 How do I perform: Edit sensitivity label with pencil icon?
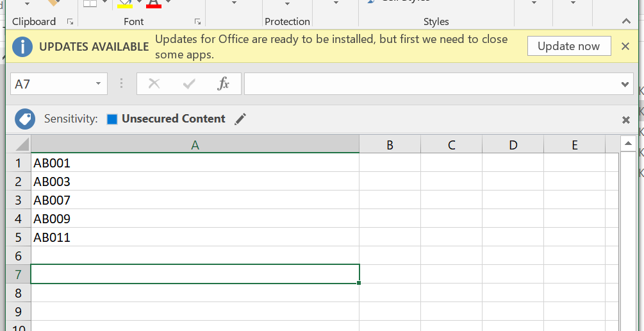(240, 119)
